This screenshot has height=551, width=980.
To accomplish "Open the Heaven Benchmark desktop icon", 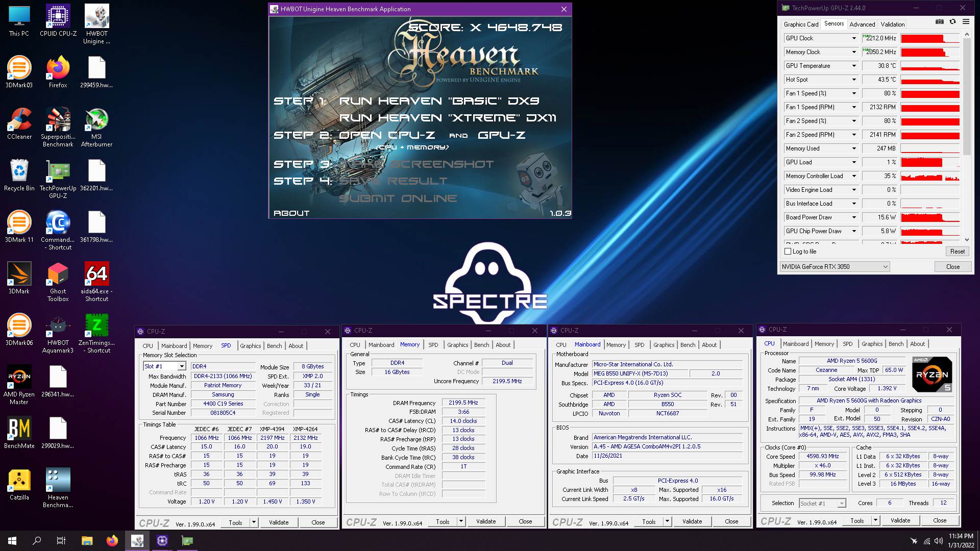I will click(x=58, y=488).
